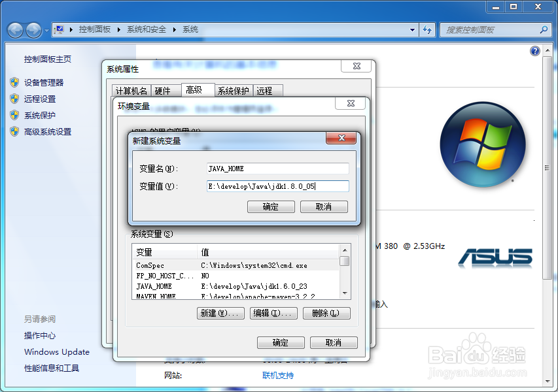Click the shield icon beside 远程设置
The height and width of the screenshot is (392, 558).
pyautogui.click(x=15, y=100)
